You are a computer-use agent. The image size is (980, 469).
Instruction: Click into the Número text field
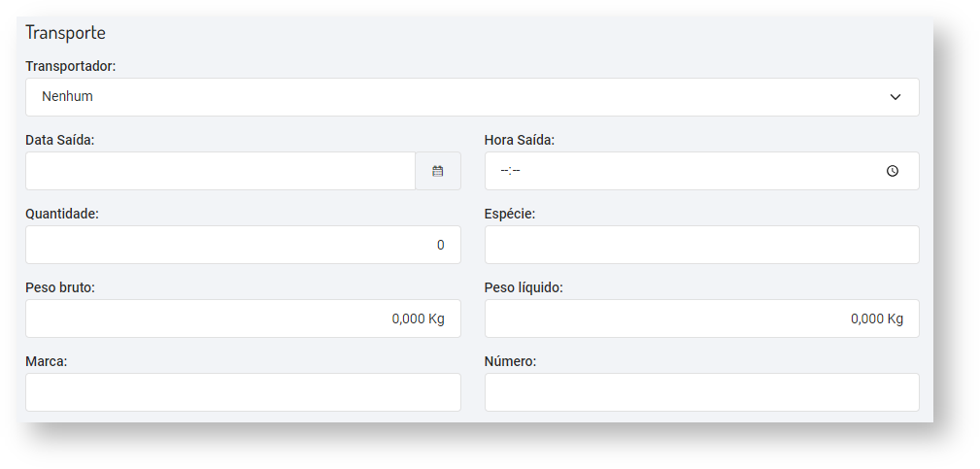pos(701,392)
